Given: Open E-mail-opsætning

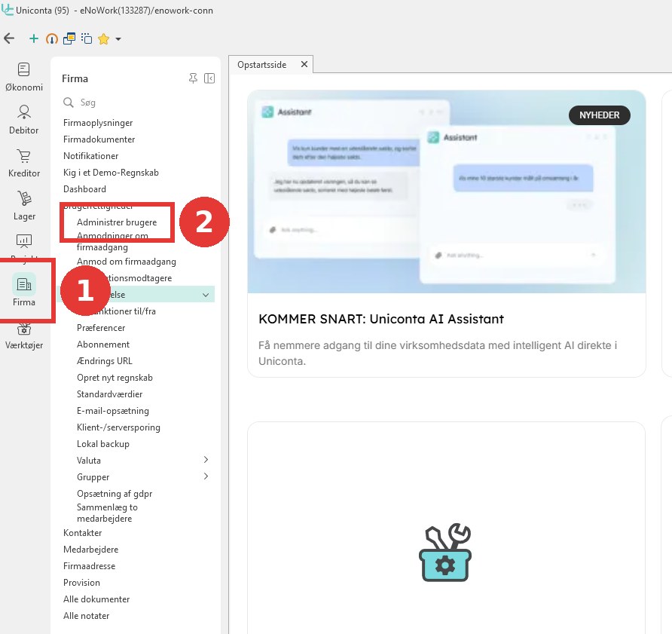Looking at the screenshot, I should point(113,411).
